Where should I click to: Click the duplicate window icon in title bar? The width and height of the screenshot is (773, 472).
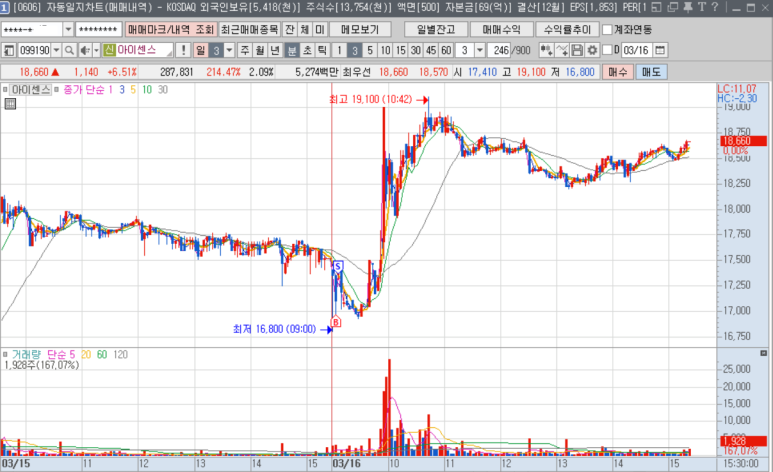pyautogui.click(x=673, y=7)
